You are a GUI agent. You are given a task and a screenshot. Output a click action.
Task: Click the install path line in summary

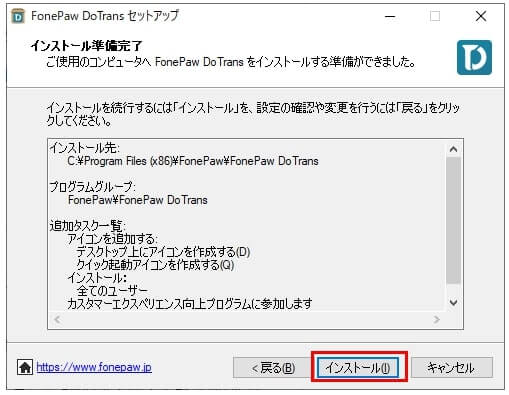tap(193, 161)
